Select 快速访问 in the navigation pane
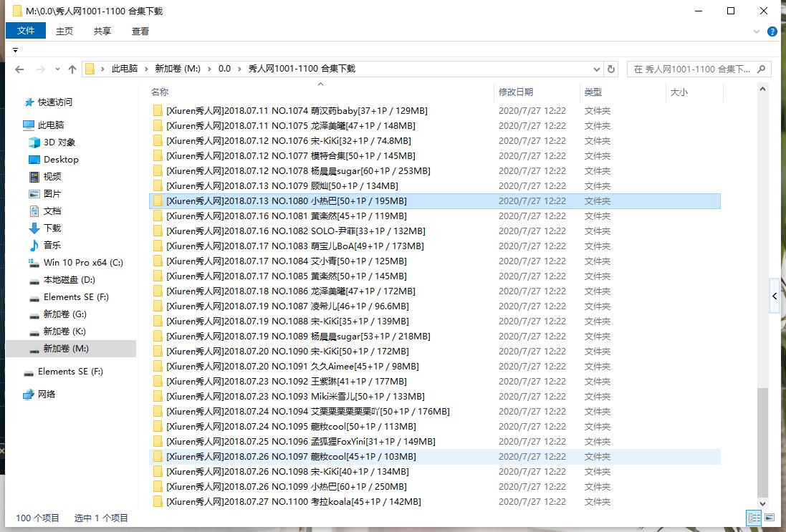 point(54,102)
